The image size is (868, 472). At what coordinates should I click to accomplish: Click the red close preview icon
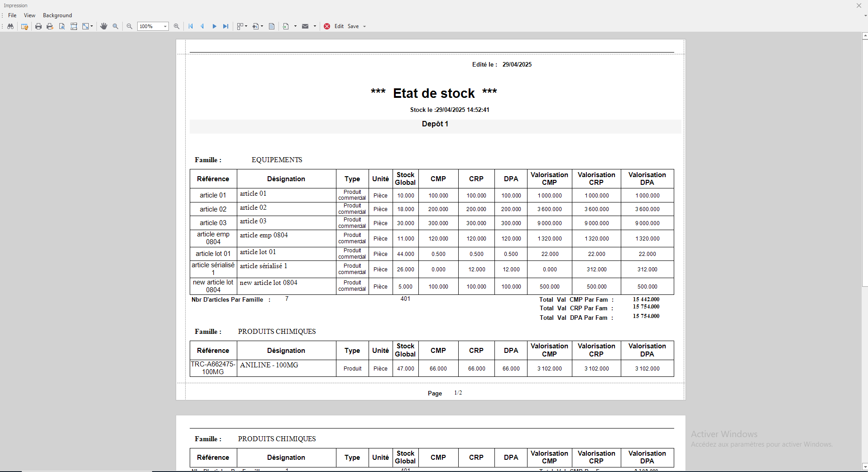pos(327,26)
